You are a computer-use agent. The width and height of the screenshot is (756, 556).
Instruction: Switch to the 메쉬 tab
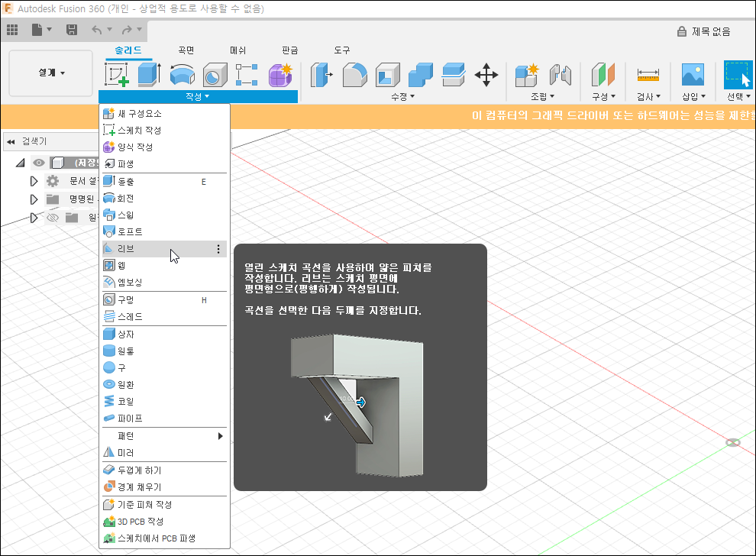(237, 50)
